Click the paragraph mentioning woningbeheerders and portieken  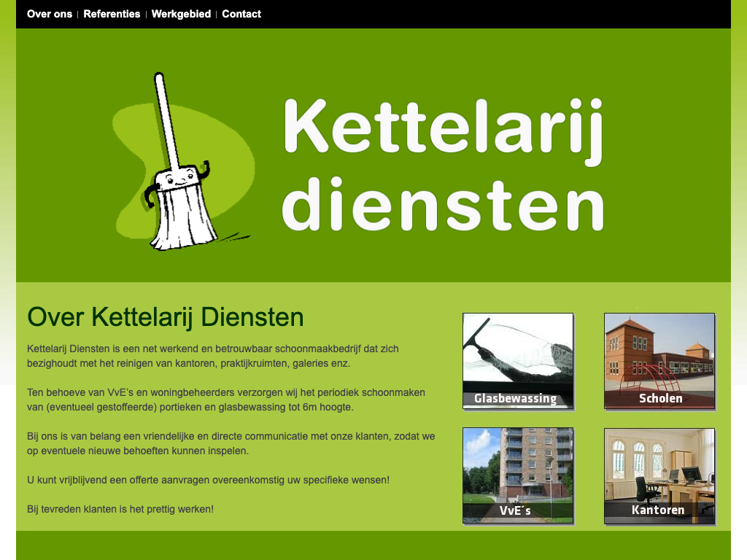click(x=226, y=400)
